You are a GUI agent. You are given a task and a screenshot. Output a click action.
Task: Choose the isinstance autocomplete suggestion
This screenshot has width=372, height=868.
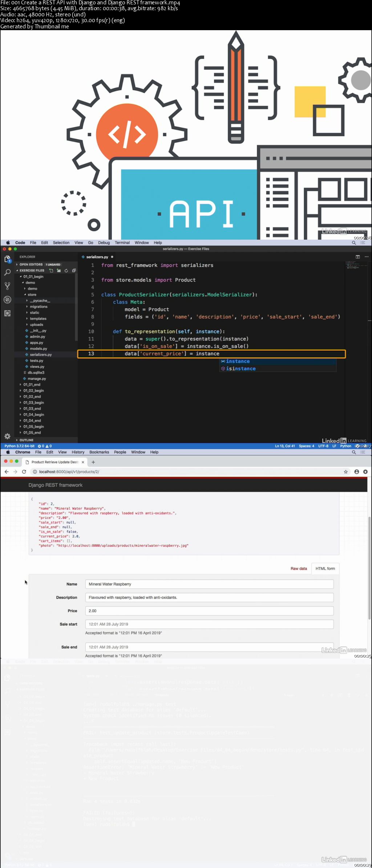[x=278, y=369]
